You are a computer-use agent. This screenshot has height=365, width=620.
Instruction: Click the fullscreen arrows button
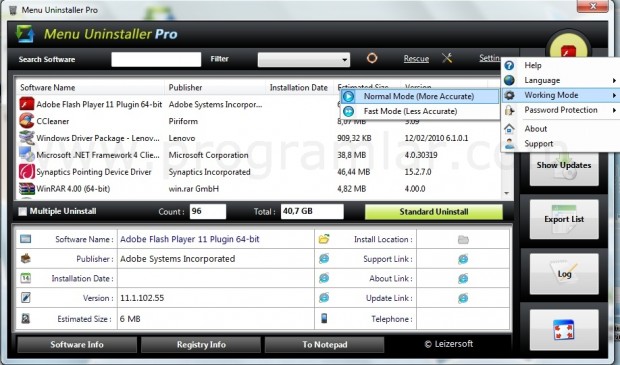point(564,330)
